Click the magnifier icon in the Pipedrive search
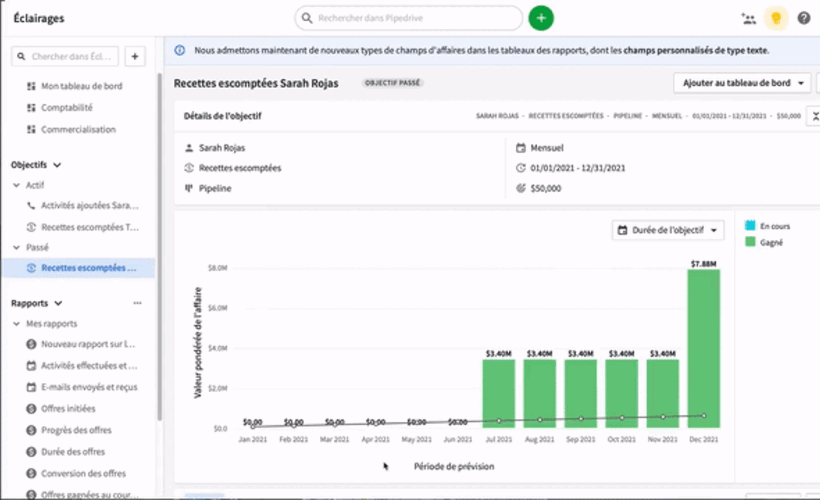The image size is (820, 500). click(307, 18)
